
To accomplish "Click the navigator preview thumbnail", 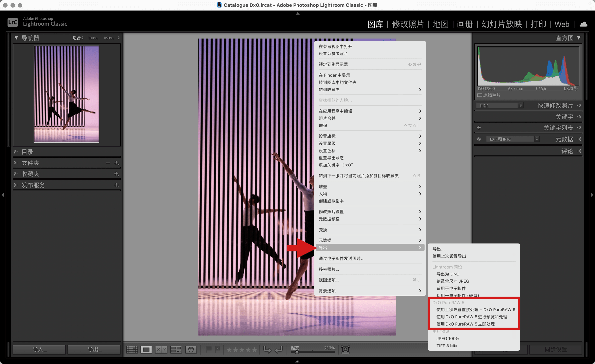I will coord(66,94).
